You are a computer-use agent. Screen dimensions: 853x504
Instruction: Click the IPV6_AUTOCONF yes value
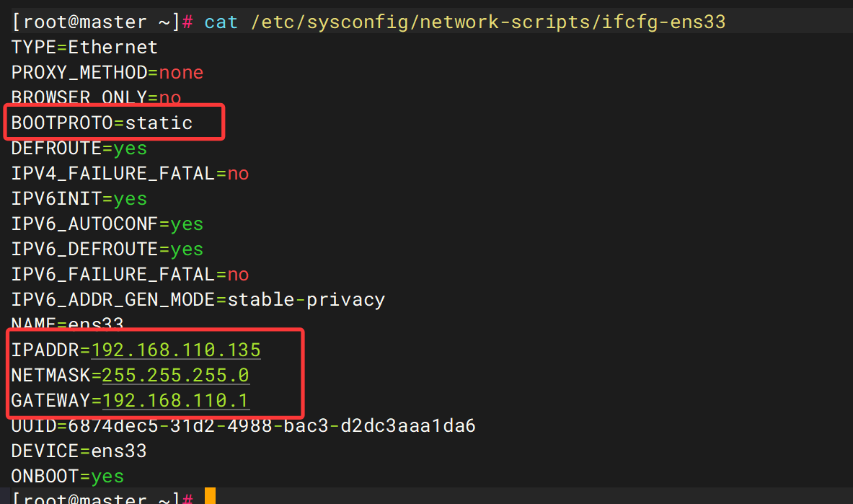pos(187,224)
